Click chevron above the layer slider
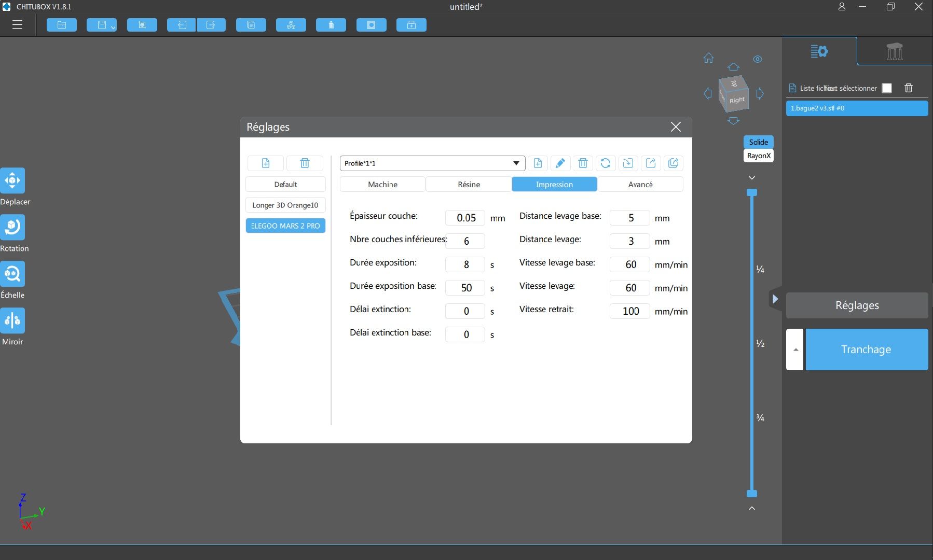 (x=752, y=178)
